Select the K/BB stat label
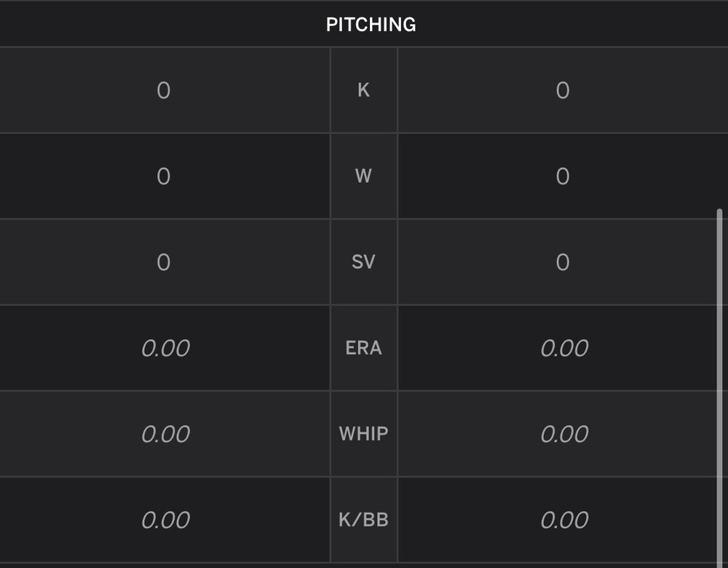 tap(363, 520)
